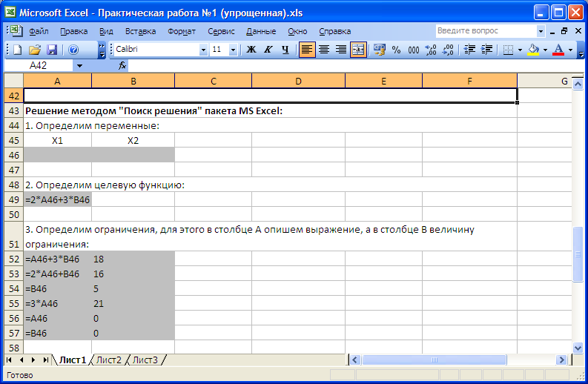Open the font name Calibri dropdown

click(x=203, y=50)
